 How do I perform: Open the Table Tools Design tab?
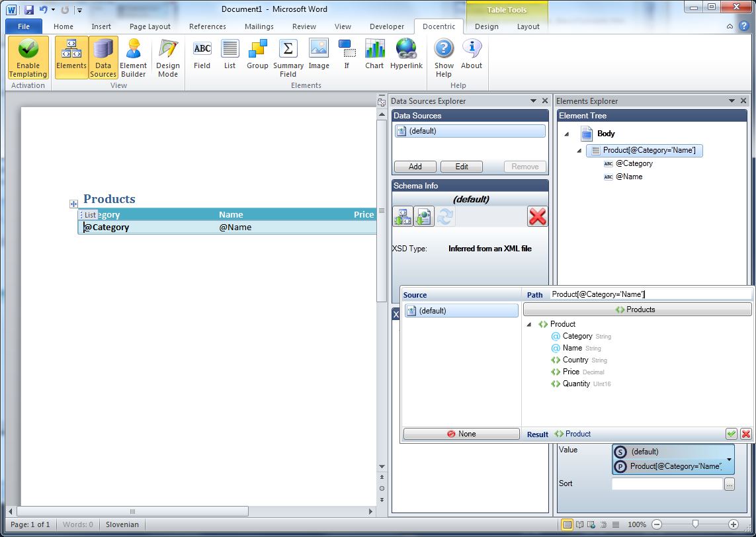pyautogui.click(x=487, y=26)
